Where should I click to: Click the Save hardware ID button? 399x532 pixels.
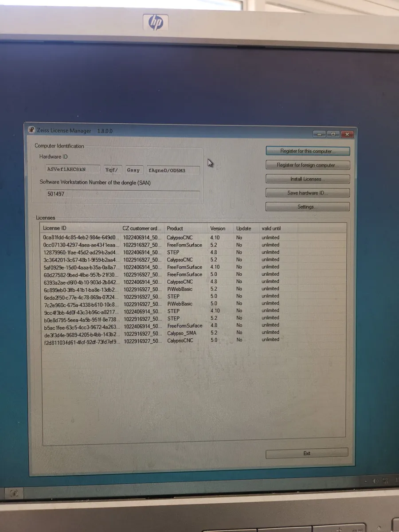[308, 193]
